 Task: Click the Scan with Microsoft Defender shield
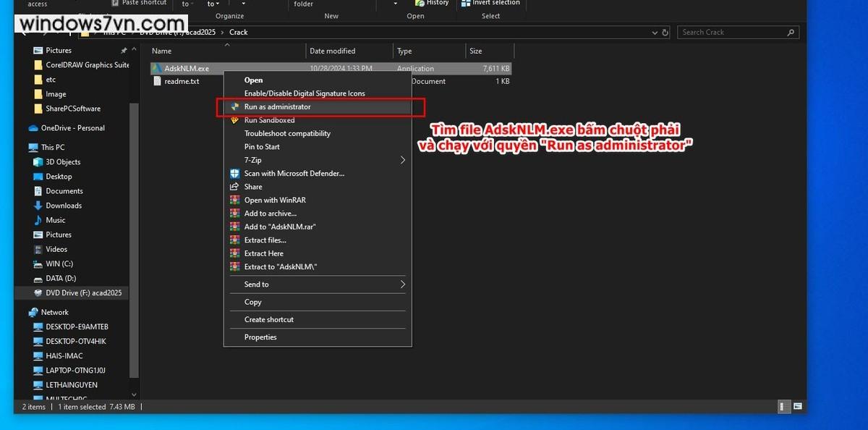click(x=234, y=174)
